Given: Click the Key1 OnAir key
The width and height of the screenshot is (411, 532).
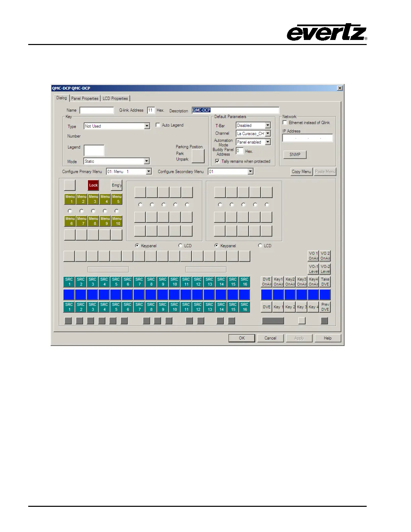Looking at the screenshot, I should pyautogui.click(x=278, y=282).
